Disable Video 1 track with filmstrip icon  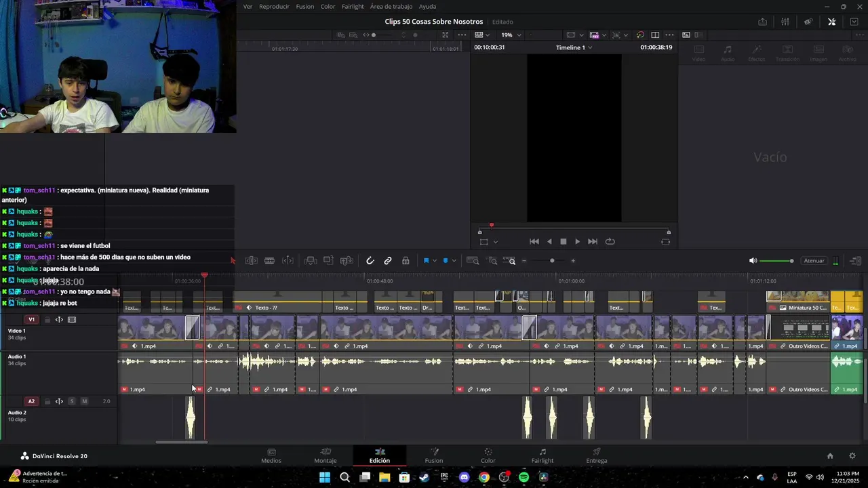click(x=72, y=320)
